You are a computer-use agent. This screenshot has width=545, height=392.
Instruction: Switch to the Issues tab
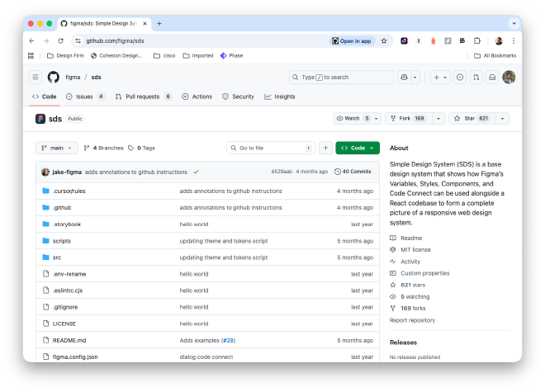coord(85,97)
